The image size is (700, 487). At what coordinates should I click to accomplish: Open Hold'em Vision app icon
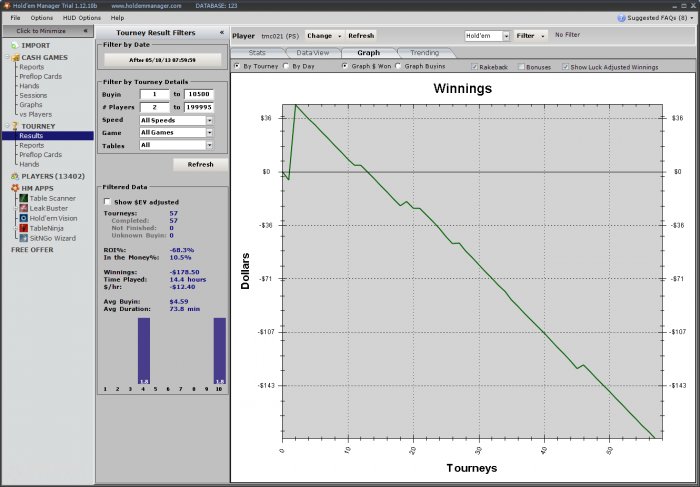pos(22,217)
